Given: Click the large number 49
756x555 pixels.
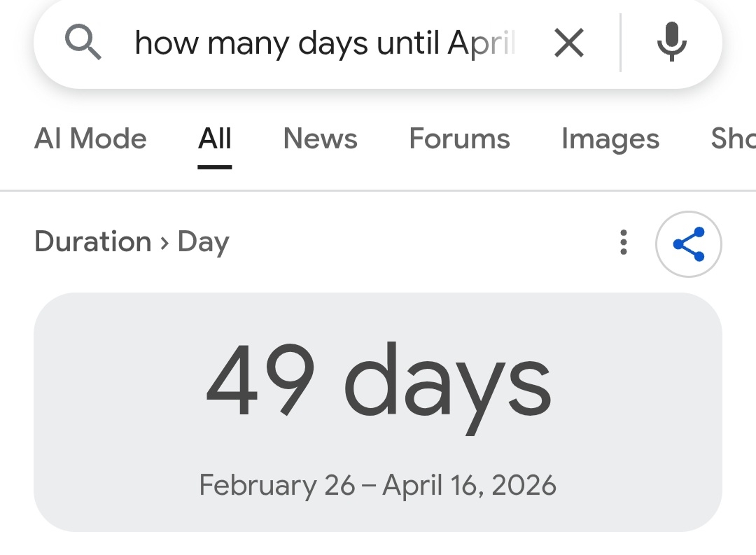Looking at the screenshot, I should tap(260, 381).
